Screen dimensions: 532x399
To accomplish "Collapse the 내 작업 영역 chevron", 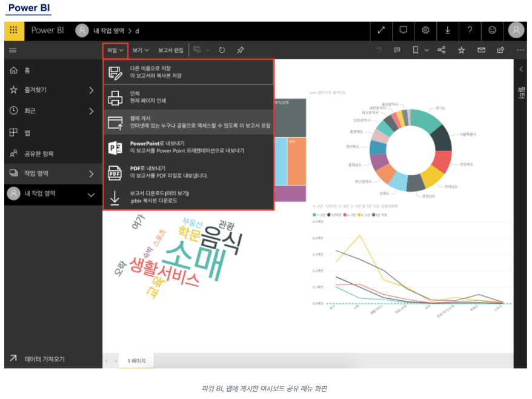I will [x=91, y=195].
